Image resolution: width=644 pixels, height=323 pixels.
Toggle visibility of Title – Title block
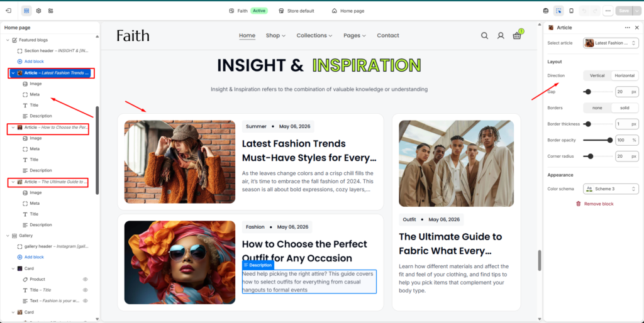click(86, 290)
